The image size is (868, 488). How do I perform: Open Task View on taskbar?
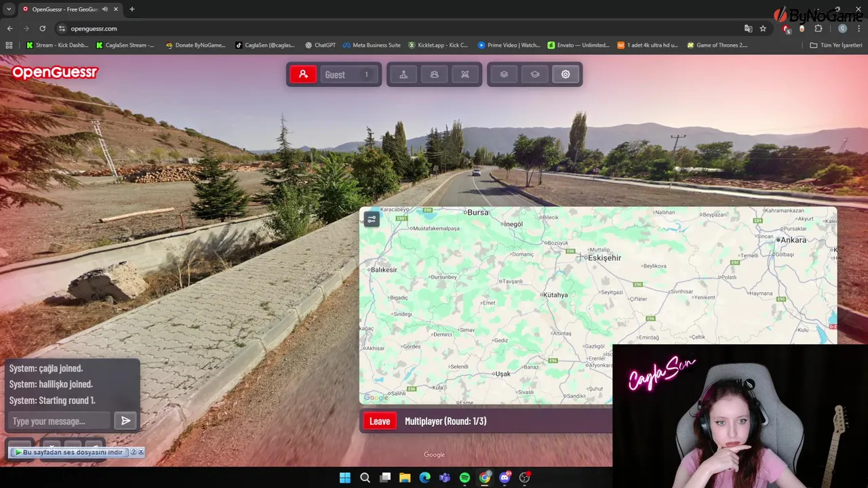click(x=385, y=478)
